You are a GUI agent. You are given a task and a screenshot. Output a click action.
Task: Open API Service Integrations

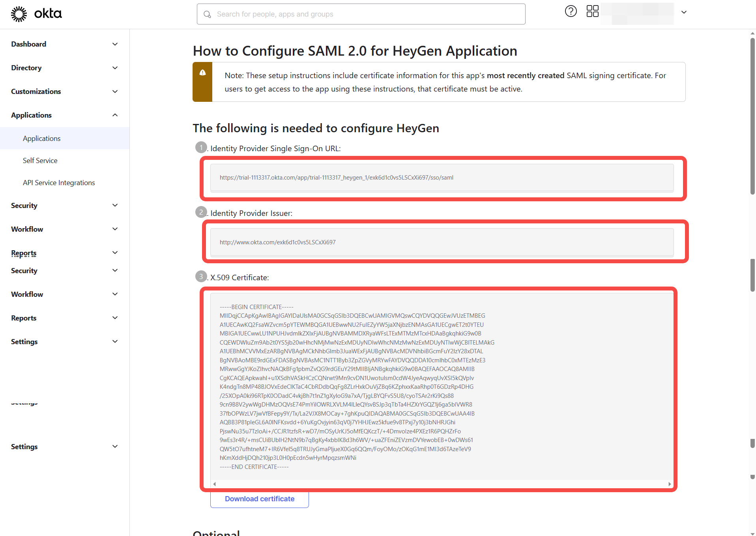[59, 183]
